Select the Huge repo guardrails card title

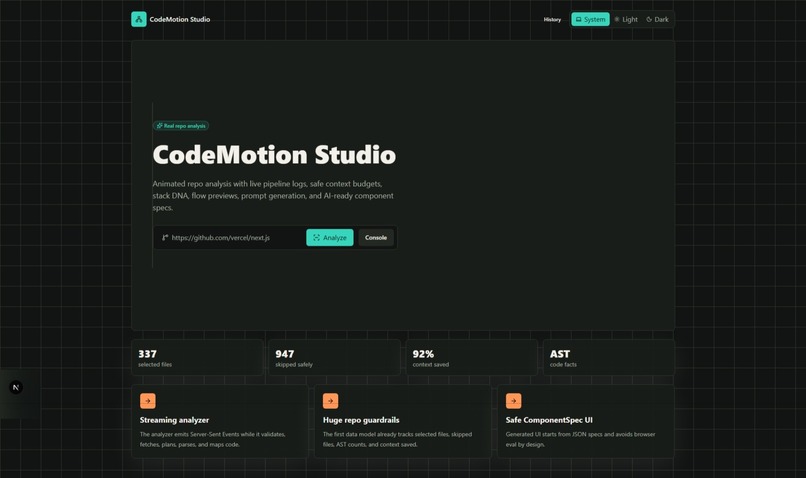coord(361,420)
